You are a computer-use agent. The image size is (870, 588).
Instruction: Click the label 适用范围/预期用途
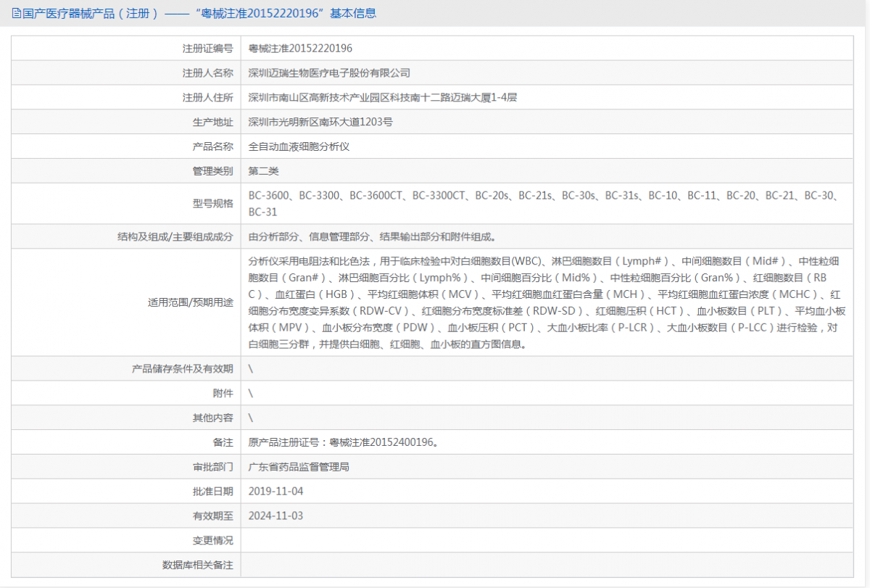click(190, 302)
